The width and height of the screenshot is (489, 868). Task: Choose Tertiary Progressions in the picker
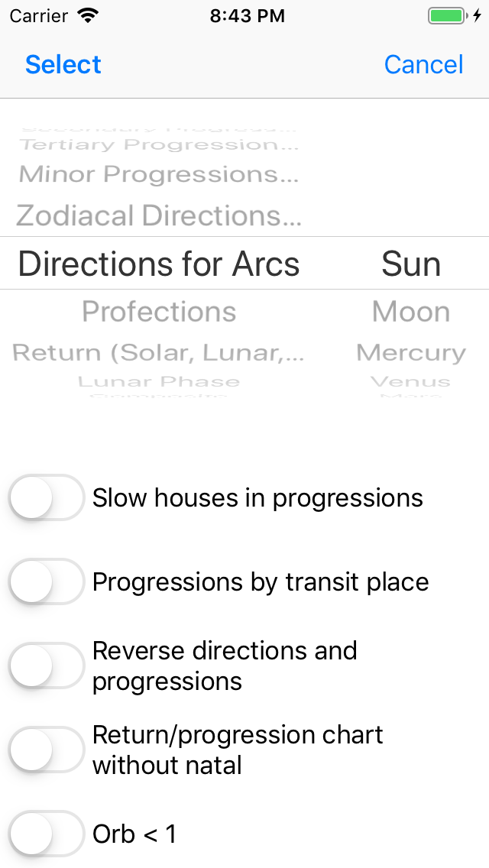pos(159,144)
